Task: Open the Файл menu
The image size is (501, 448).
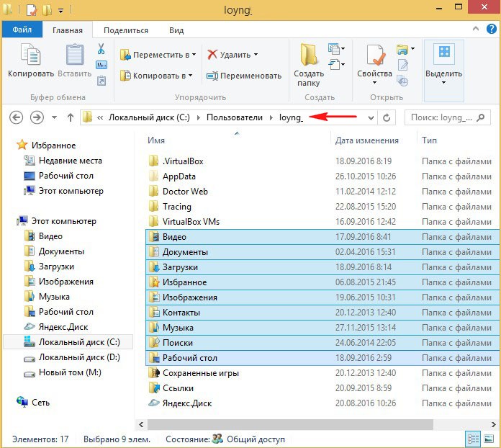Action: 22,30
